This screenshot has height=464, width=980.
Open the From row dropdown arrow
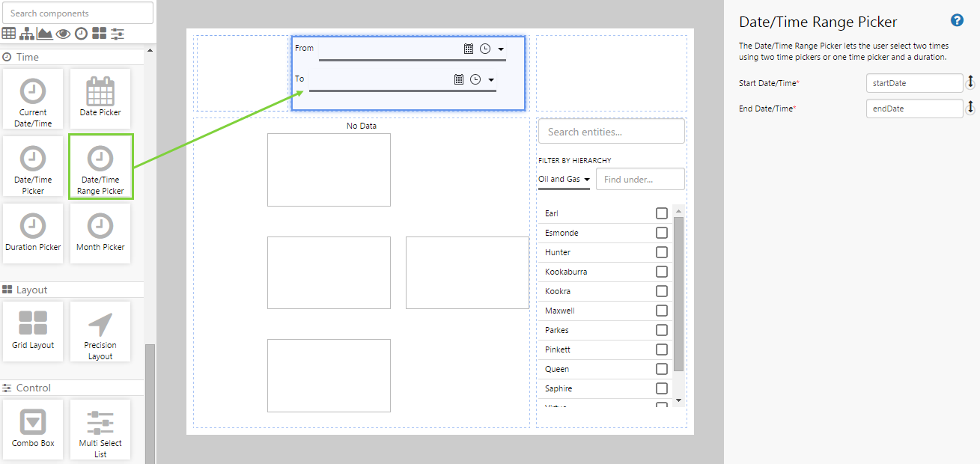click(x=501, y=49)
